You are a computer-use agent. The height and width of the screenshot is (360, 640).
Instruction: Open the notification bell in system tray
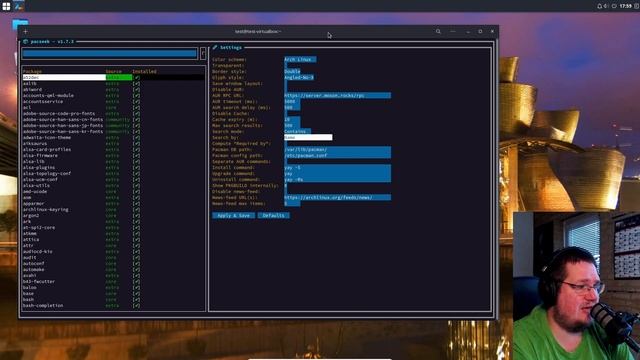[599, 6]
